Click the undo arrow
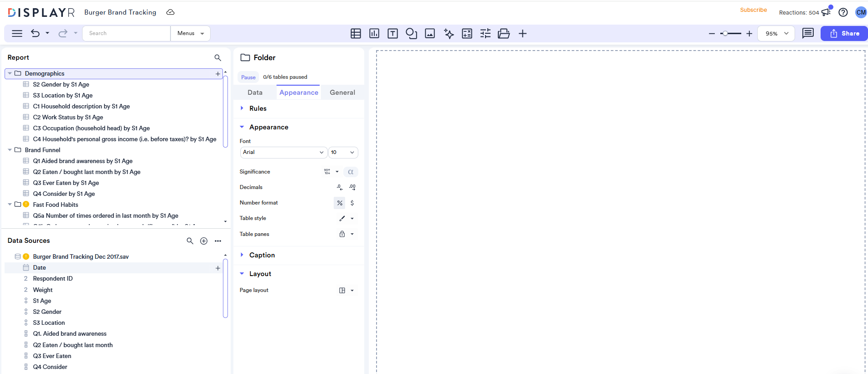The image size is (868, 374). tap(35, 33)
